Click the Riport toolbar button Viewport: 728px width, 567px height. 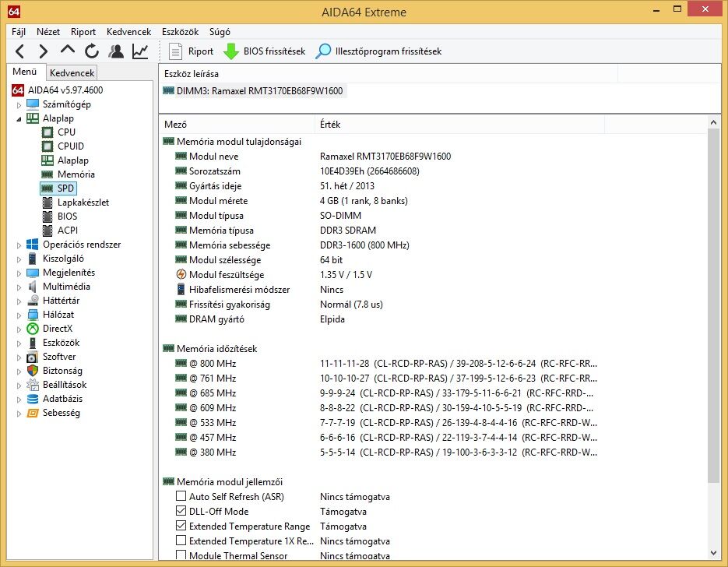(x=191, y=51)
